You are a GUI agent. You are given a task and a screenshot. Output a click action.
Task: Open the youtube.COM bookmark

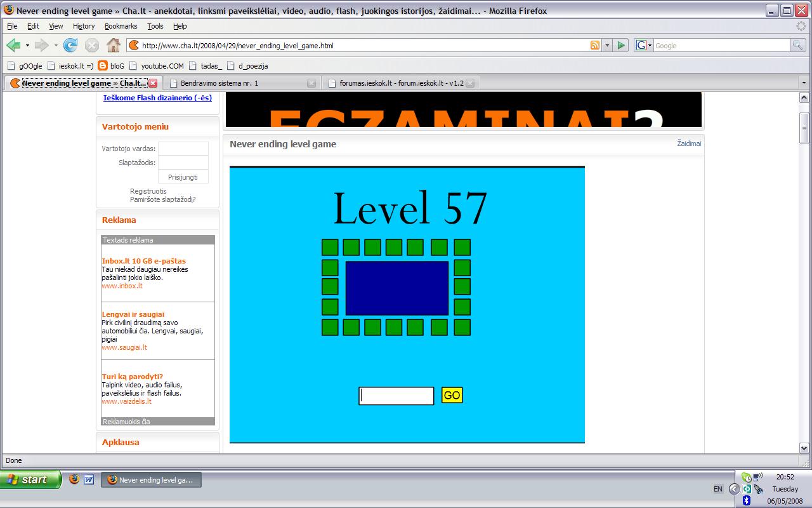(x=157, y=65)
